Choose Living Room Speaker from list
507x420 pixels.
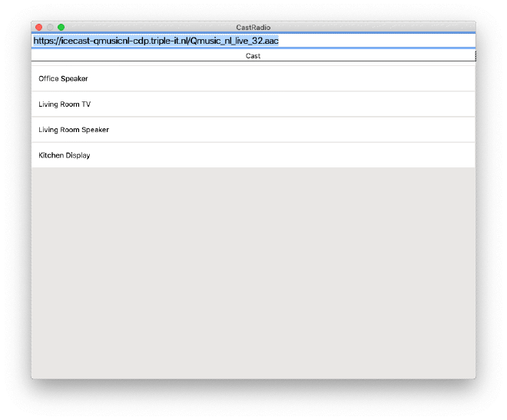pyautogui.click(x=253, y=130)
